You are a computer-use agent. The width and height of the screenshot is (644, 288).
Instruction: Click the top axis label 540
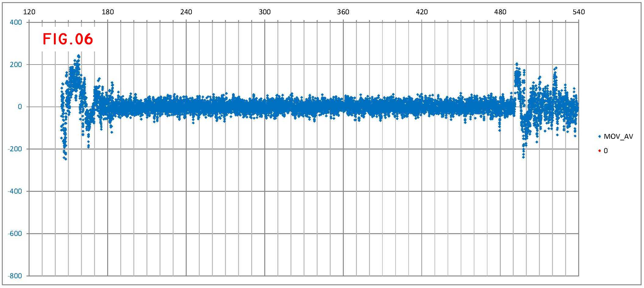click(x=579, y=12)
